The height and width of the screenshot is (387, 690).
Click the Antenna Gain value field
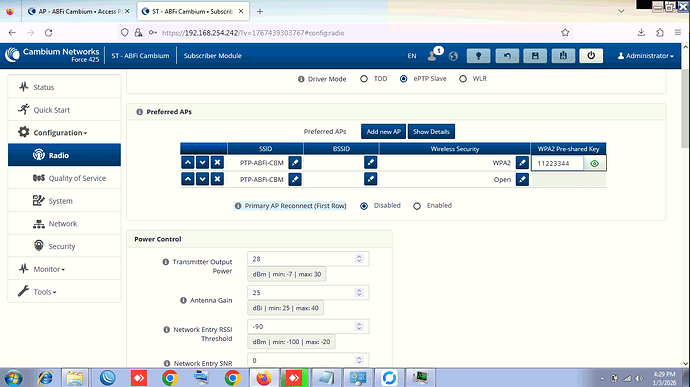tap(308, 292)
